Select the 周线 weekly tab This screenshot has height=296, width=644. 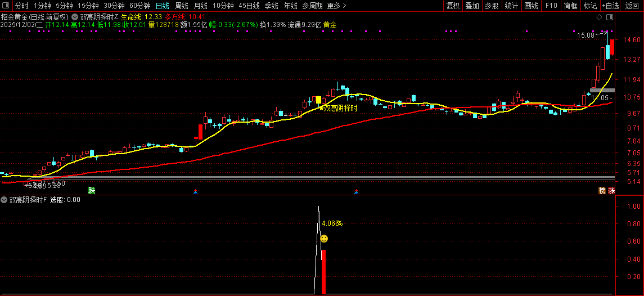point(182,6)
